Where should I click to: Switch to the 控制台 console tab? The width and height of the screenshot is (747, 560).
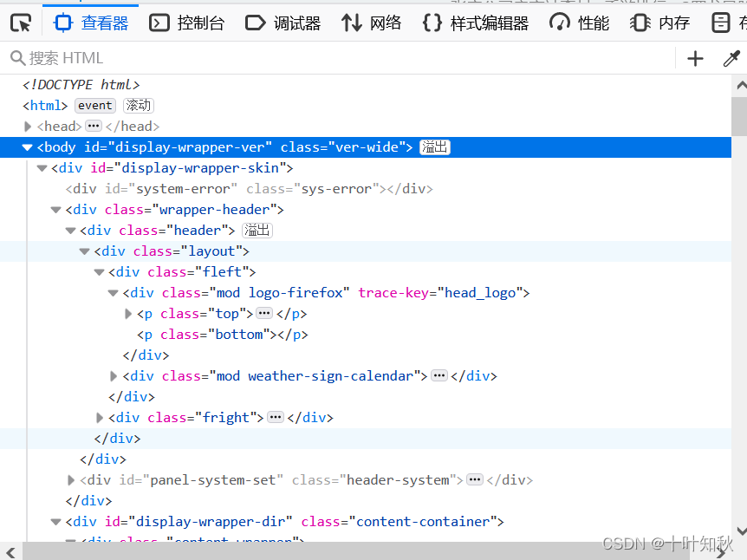coord(187,23)
